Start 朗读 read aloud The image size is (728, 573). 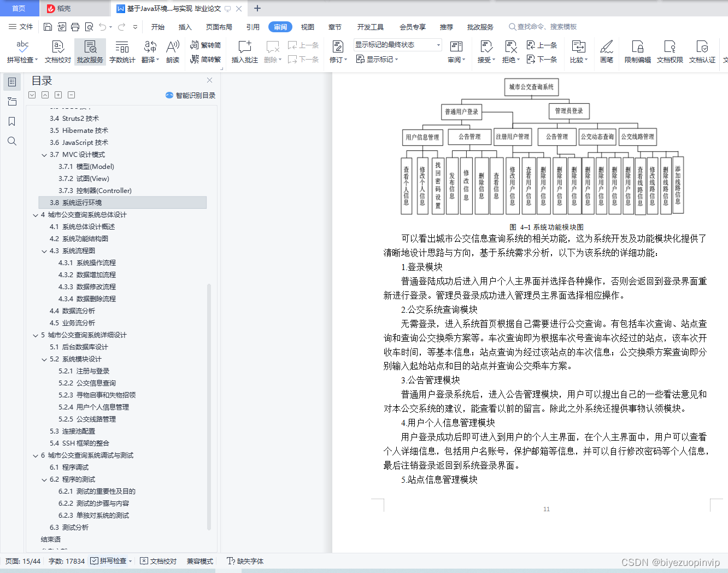pos(173,52)
